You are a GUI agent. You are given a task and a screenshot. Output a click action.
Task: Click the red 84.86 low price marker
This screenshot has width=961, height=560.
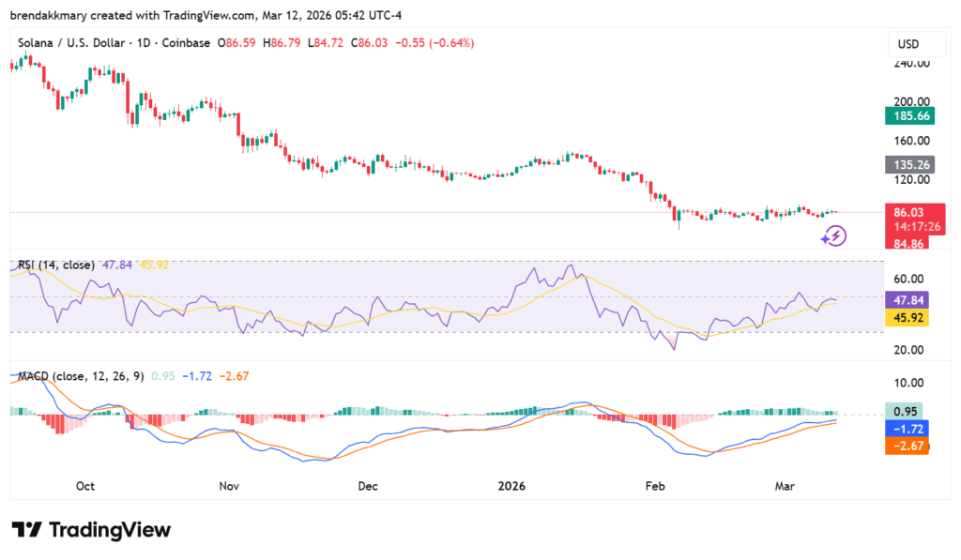coord(907,245)
